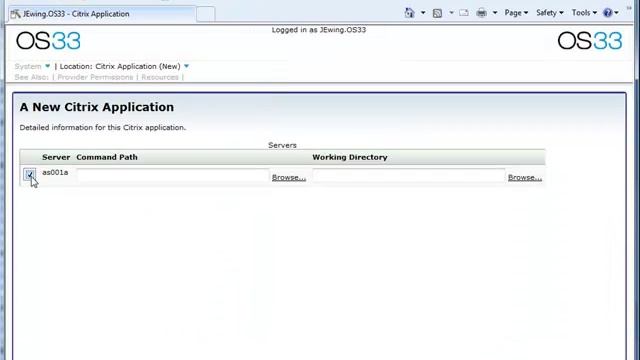Image resolution: width=640 pixels, height=360 pixels.
Task: Browse for the Command Path
Action: tap(289, 178)
